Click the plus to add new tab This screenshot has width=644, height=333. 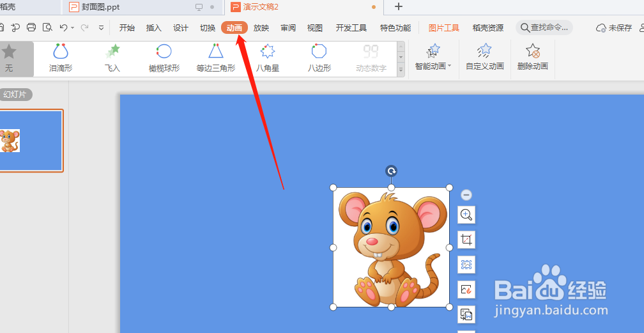(399, 6)
